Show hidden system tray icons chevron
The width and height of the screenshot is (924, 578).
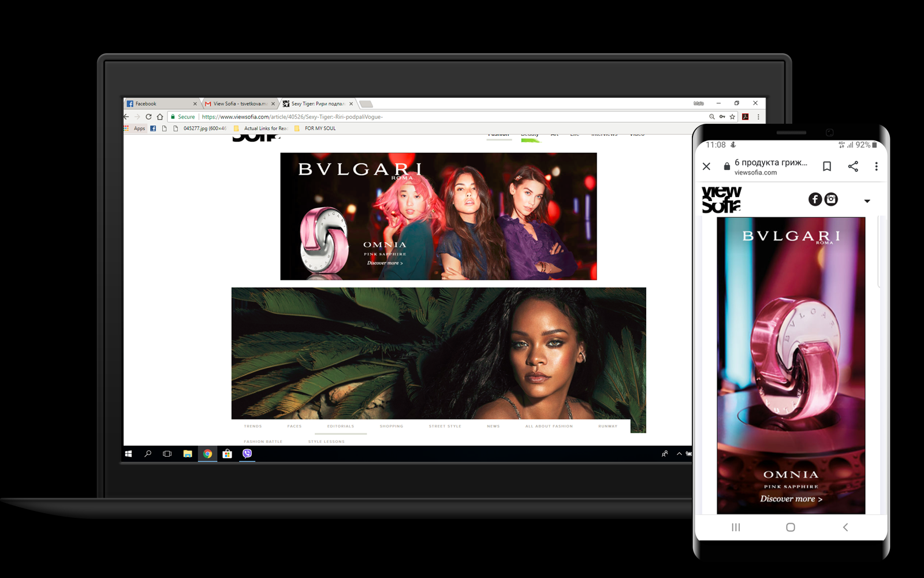pos(679,454)
